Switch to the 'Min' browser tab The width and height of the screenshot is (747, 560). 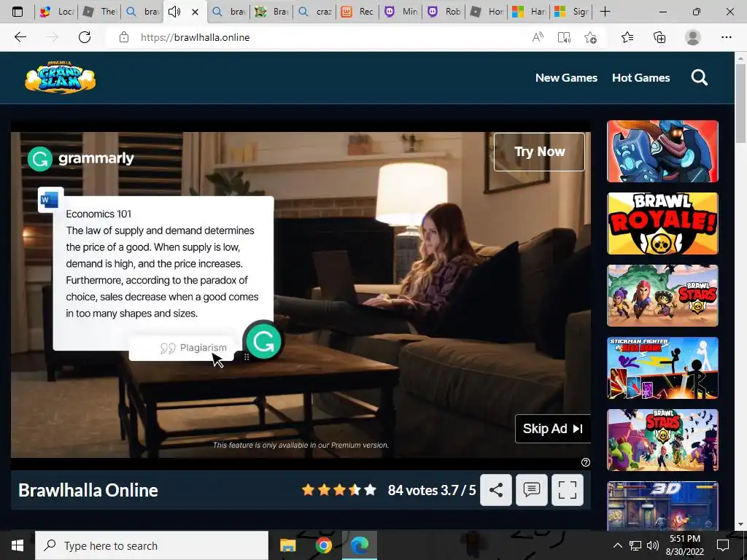pyautogui.click(x=400, y=12)
